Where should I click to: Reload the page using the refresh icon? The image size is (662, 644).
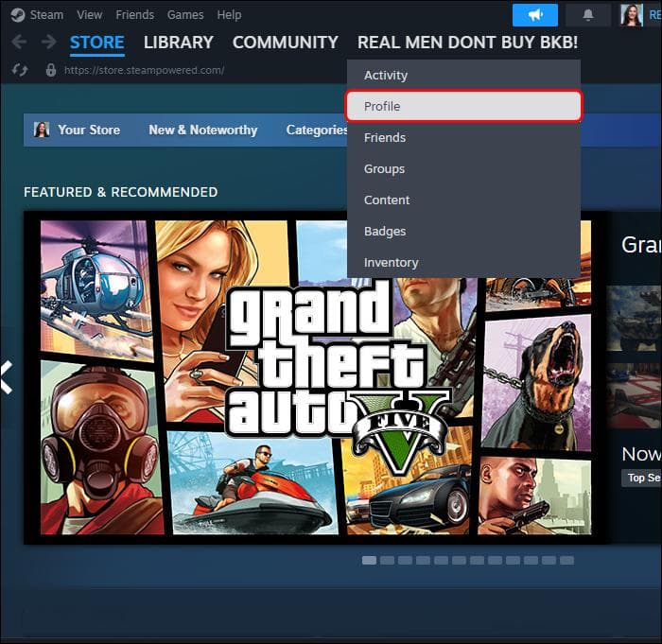click(20, 70)
